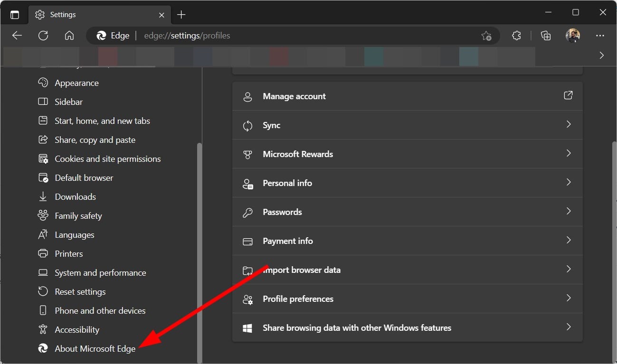The height and width of the screenshot is (364, 617).
Task: Refresh the current page
Action: click(43, 36)
